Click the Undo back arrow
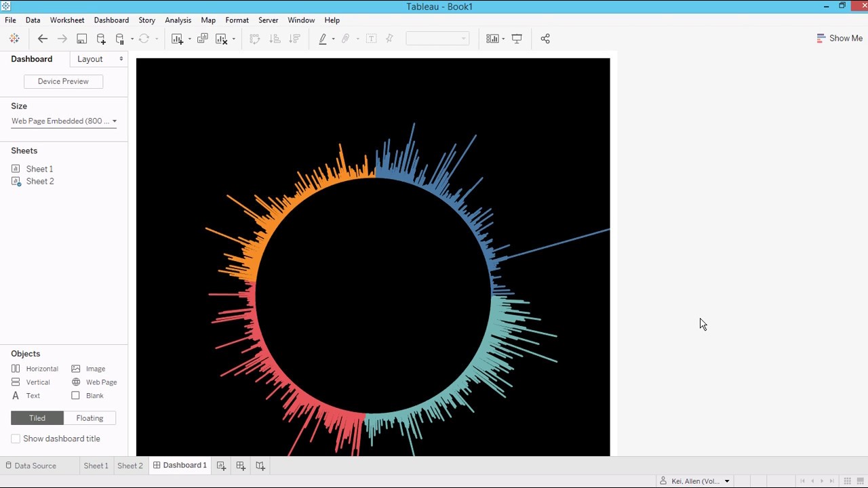 coord(43,39)
